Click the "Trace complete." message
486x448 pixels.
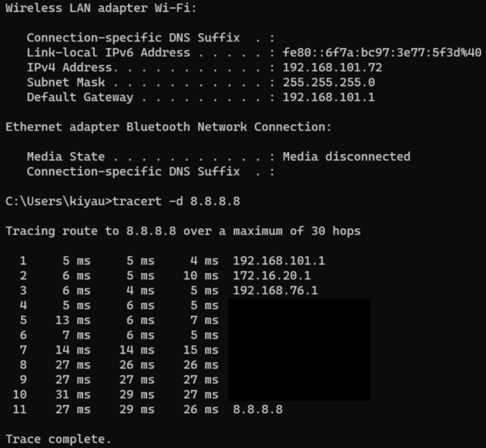(59, 439)
